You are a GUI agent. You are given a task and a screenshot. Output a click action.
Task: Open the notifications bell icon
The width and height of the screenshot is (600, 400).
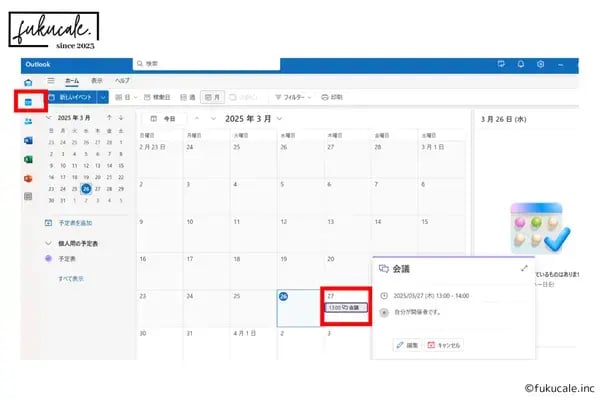point(521,64)
